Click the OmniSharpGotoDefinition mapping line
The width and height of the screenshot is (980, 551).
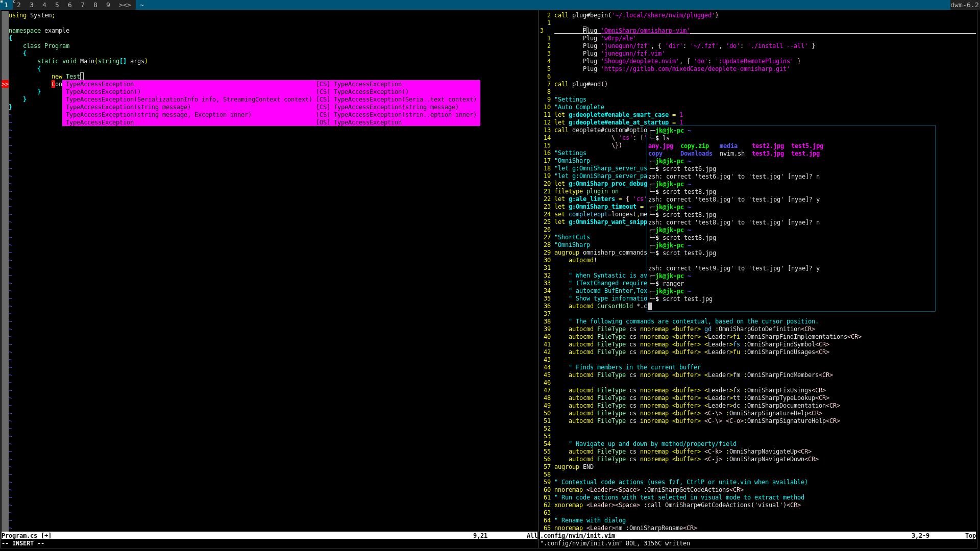692,329
